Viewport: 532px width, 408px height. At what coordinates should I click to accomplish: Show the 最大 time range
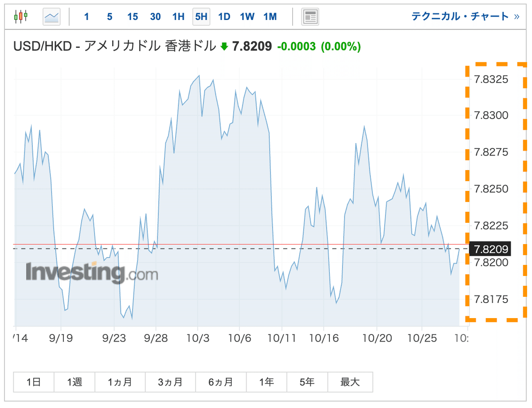pos(350,382)
